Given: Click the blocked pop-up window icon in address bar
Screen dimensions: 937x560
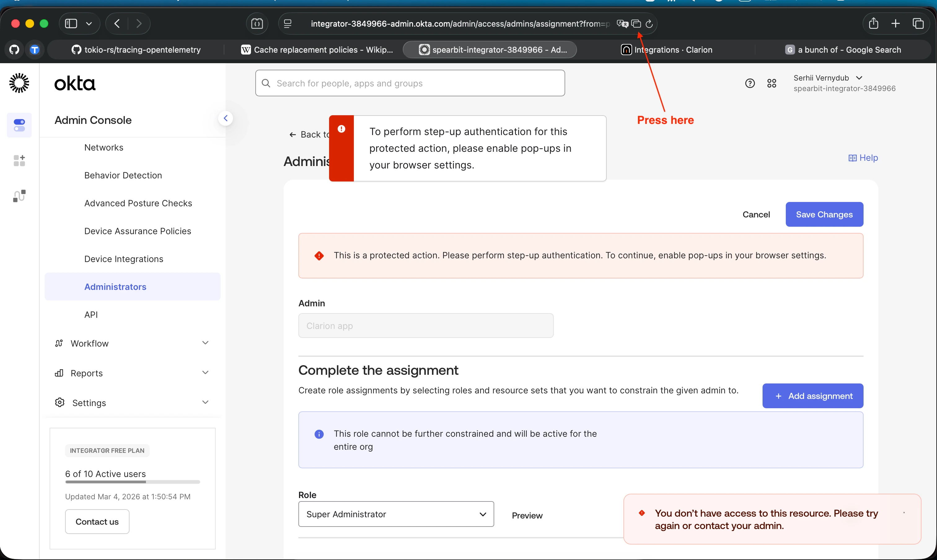Looking at the screenshot, I should 636,24.
